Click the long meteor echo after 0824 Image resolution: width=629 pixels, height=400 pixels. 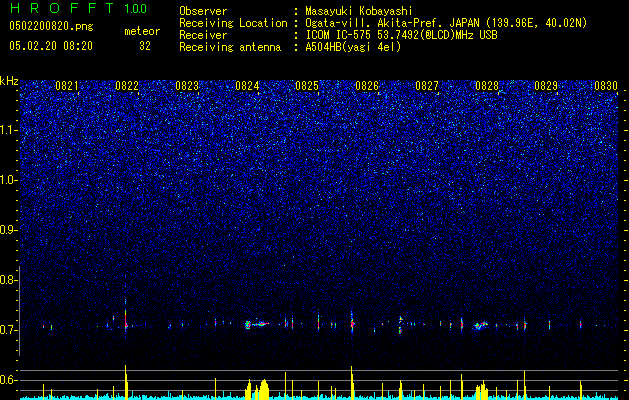257,324
